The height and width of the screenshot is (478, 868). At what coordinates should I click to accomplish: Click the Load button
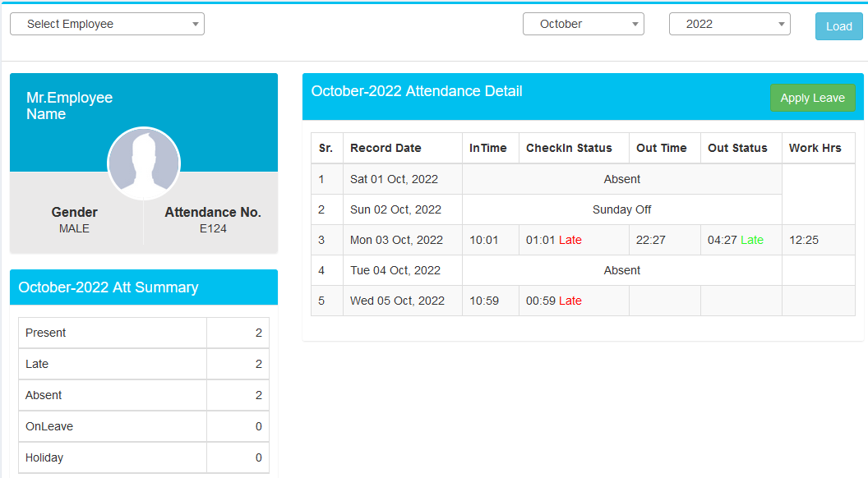(x=838, y=26)
